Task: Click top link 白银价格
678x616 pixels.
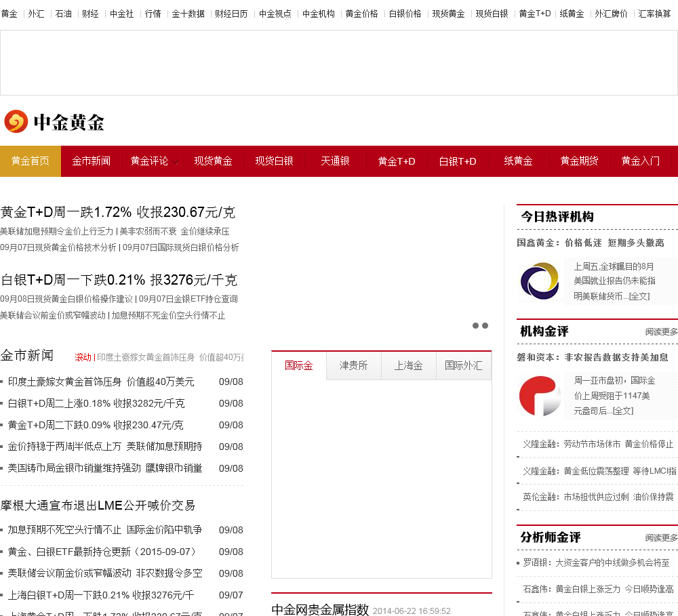Action: coord(405,14)
